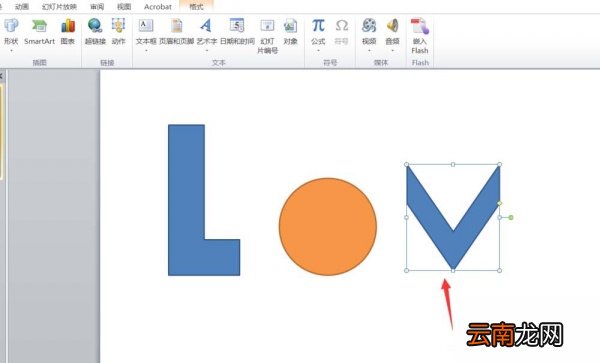Click the green rotation handle of V shape

click(511, 217)
